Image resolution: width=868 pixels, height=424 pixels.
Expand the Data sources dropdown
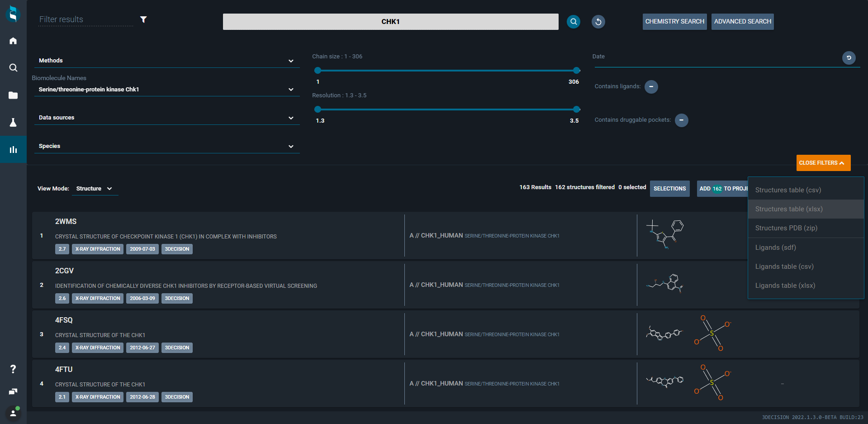(x=167, y=118)
